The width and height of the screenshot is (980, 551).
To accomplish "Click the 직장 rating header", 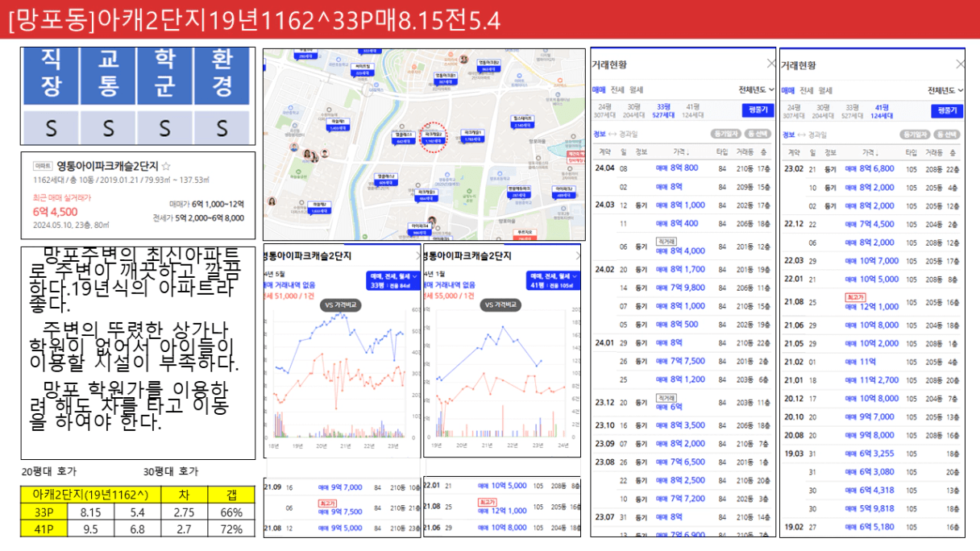I will (51, 74).
